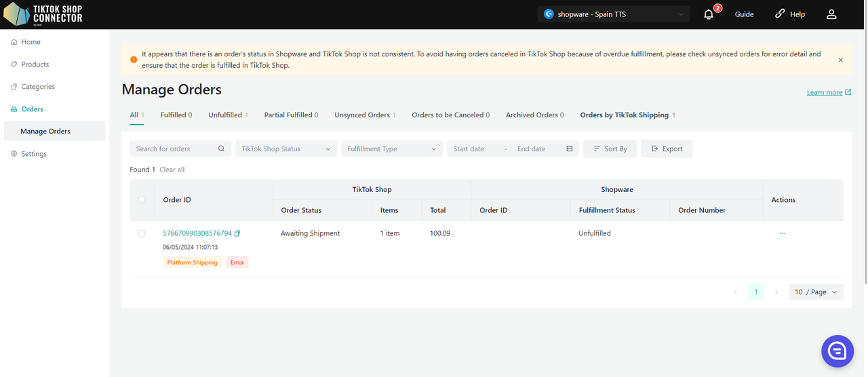Follow the Learn more link
This screenshot has width=868, height=377.
point(825,92)
